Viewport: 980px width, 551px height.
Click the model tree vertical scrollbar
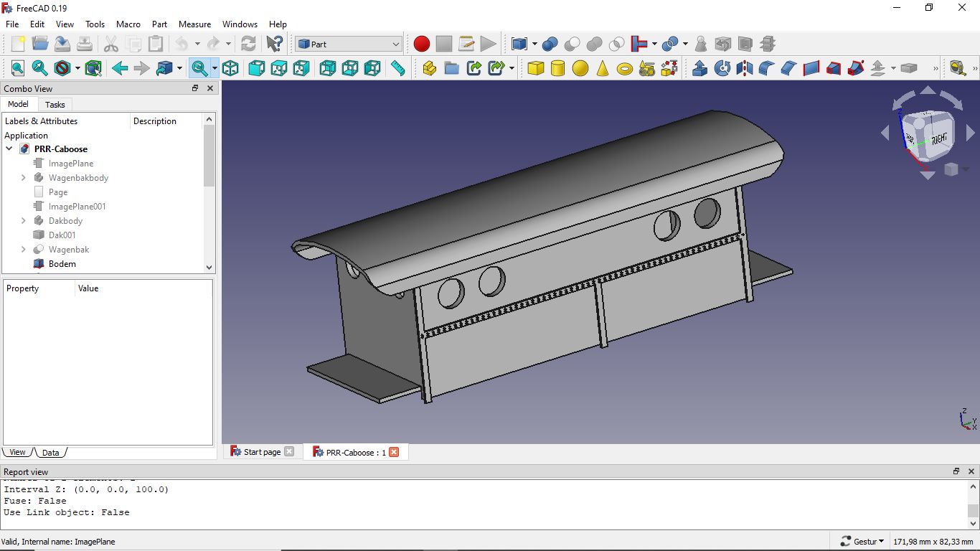[209, 155]
